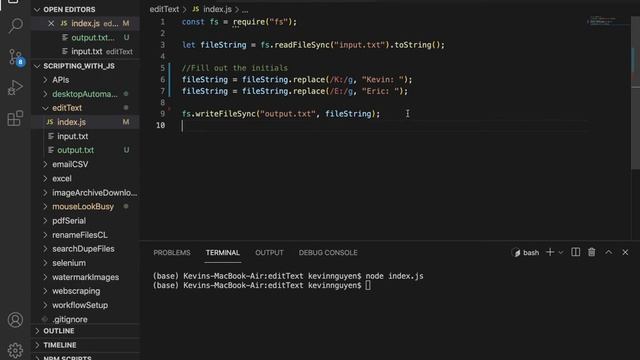Close the terminal panel
The height and width of the screenshot is (360, 640).
coord(625,252)
